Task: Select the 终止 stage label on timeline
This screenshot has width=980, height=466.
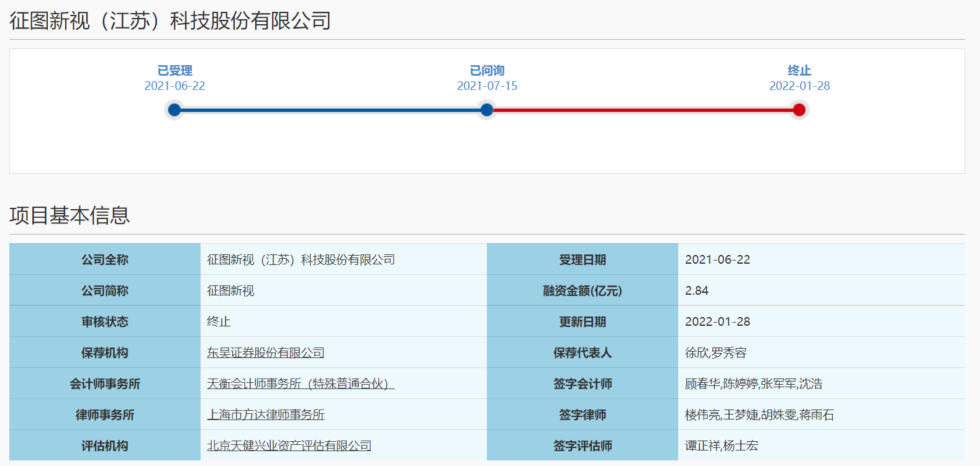Action: point(799,70)
